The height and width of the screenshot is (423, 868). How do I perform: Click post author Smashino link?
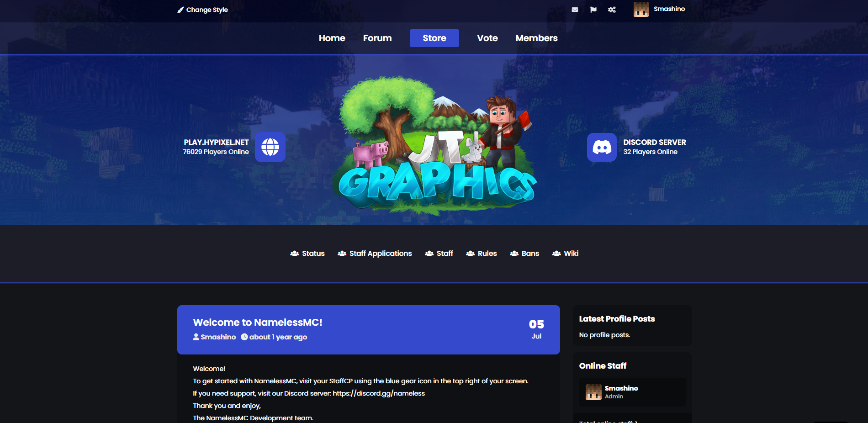point(218,337)
